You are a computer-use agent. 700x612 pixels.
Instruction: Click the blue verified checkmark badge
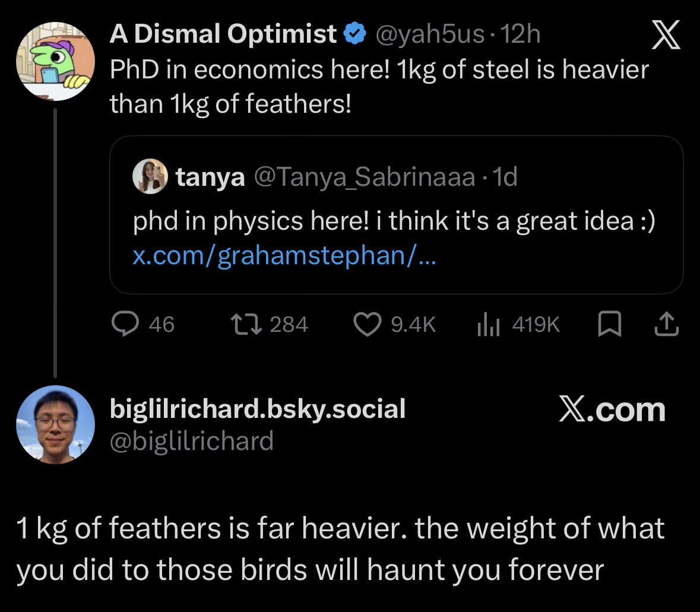click(x=355, y=35)
